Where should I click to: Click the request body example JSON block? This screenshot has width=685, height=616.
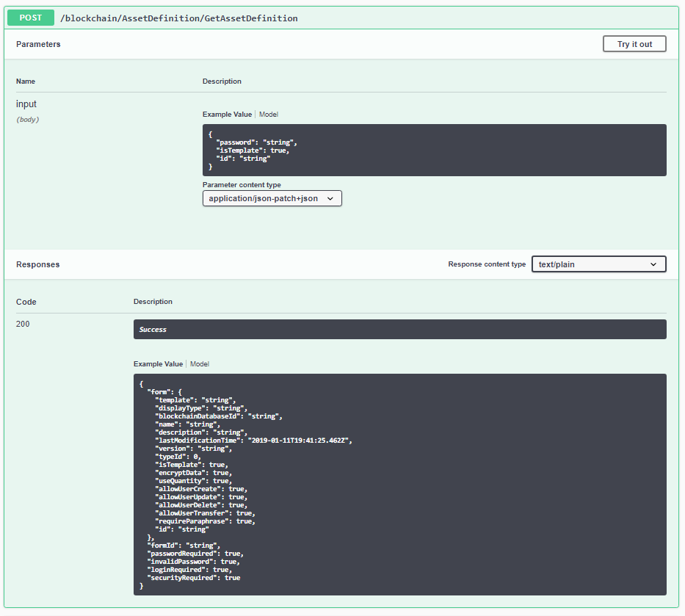click(434, 151)
